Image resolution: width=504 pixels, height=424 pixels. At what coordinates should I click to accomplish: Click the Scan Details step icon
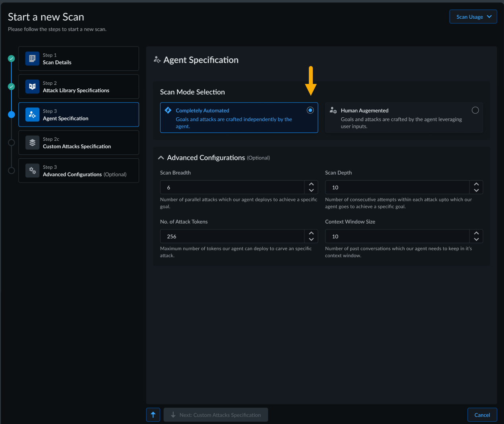tap(32, 58)
